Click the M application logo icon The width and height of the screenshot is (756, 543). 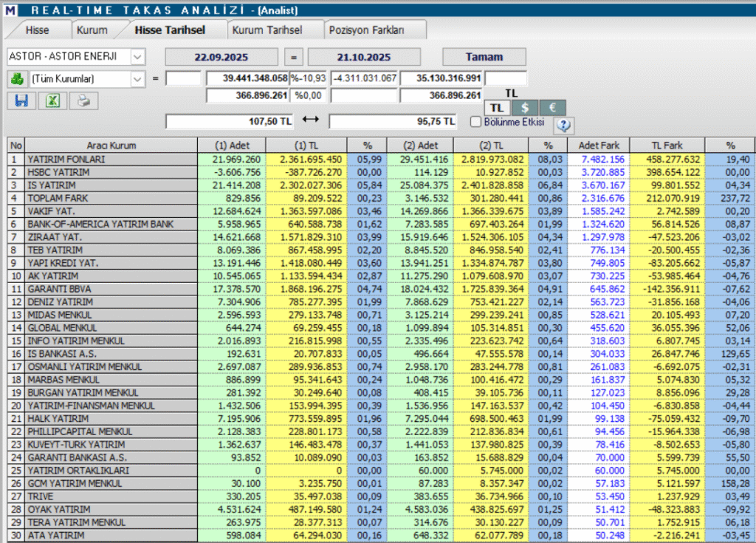coord(10,10)
